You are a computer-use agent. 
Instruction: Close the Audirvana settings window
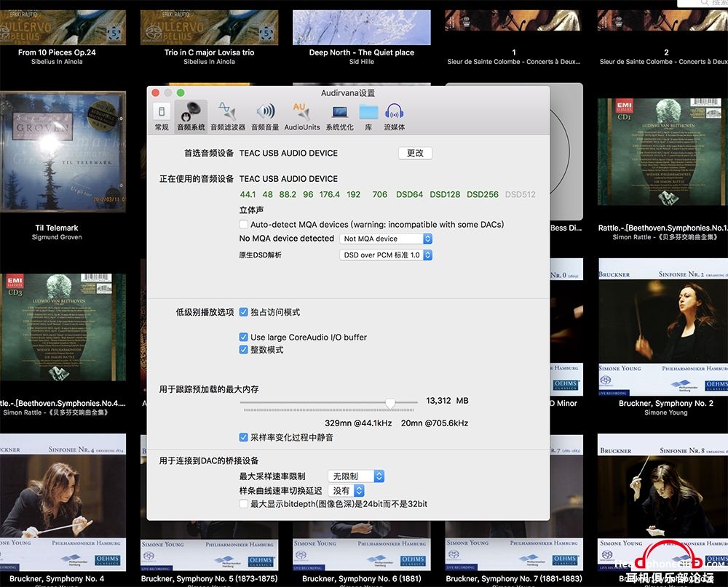pos(156,93)
